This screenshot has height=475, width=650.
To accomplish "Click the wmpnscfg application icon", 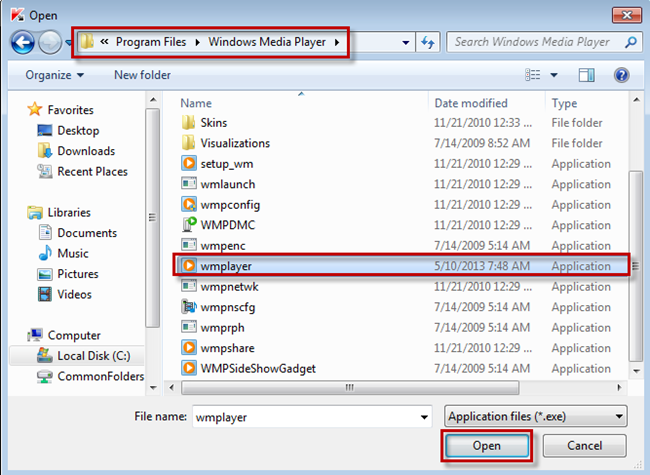I will (189, 307).
